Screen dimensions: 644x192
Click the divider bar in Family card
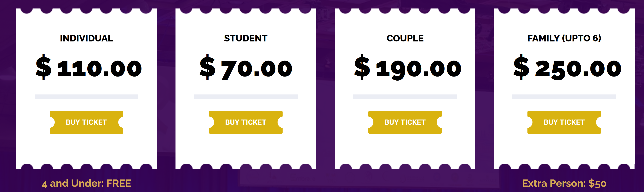564,97
